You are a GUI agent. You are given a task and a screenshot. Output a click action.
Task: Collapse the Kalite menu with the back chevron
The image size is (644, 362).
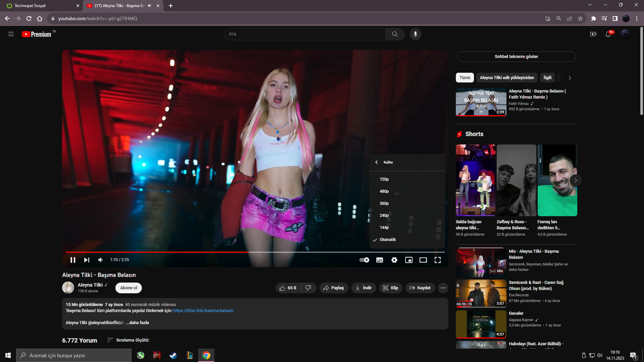coord(376,162)
